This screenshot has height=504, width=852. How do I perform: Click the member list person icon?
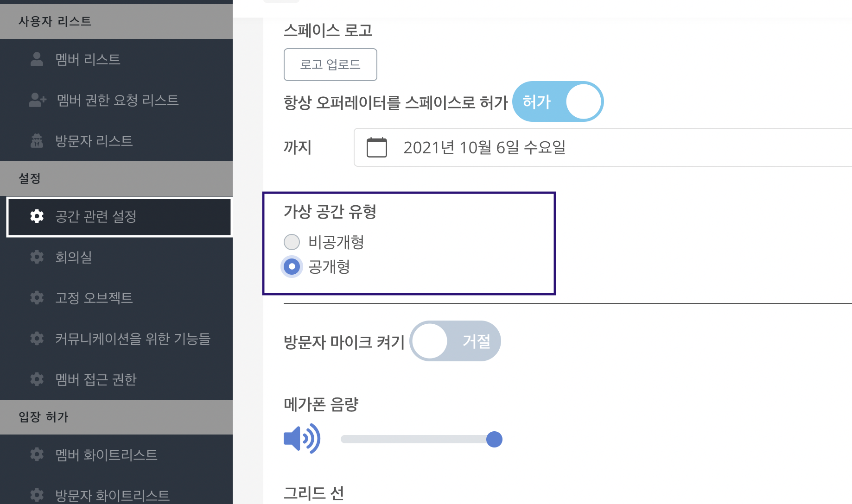coord(37,59)
